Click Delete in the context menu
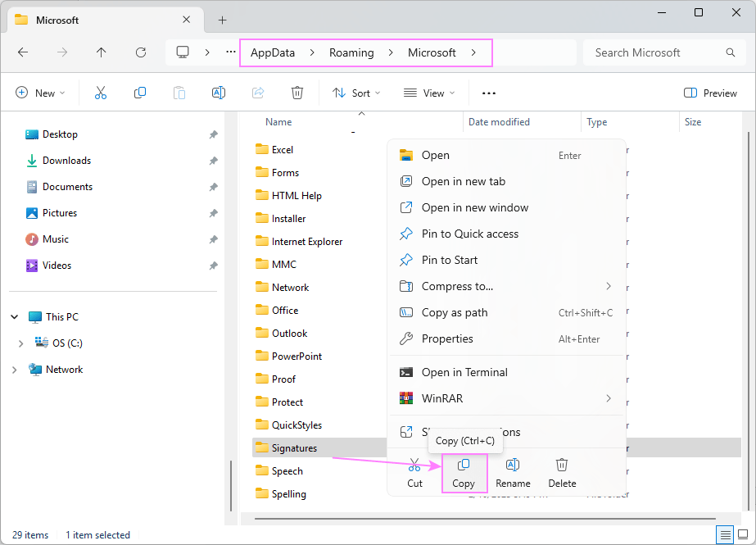 562,473
